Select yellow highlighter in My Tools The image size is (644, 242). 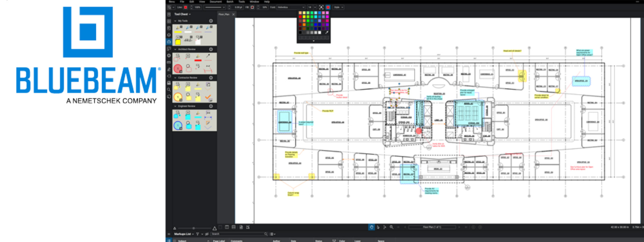click(178, 29)
